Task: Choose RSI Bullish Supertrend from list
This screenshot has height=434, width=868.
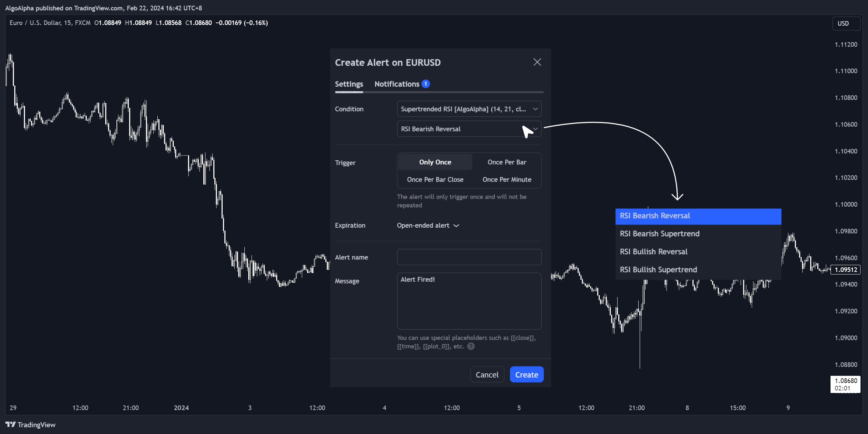Action: click(x=698, y=269)
